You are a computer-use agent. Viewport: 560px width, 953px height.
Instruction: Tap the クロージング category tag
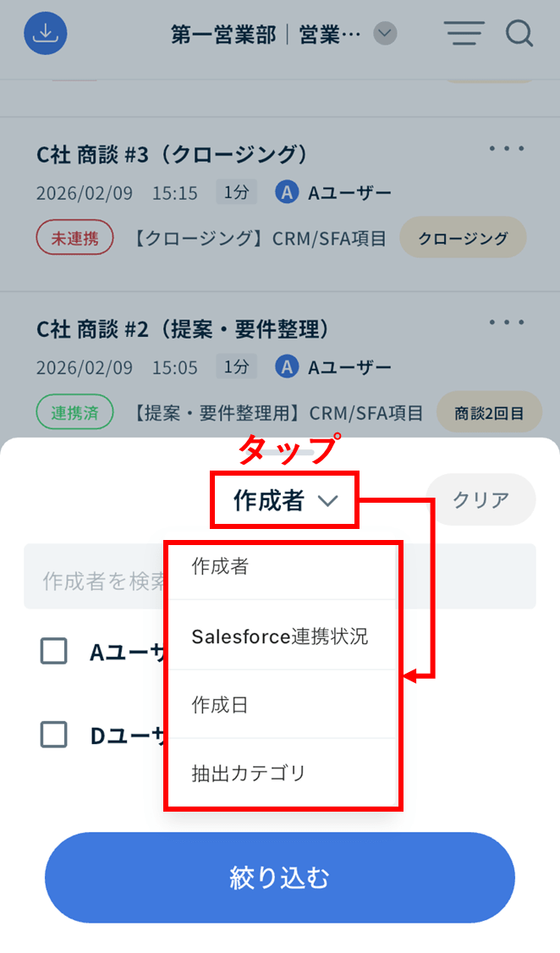(x=463, y=239)
